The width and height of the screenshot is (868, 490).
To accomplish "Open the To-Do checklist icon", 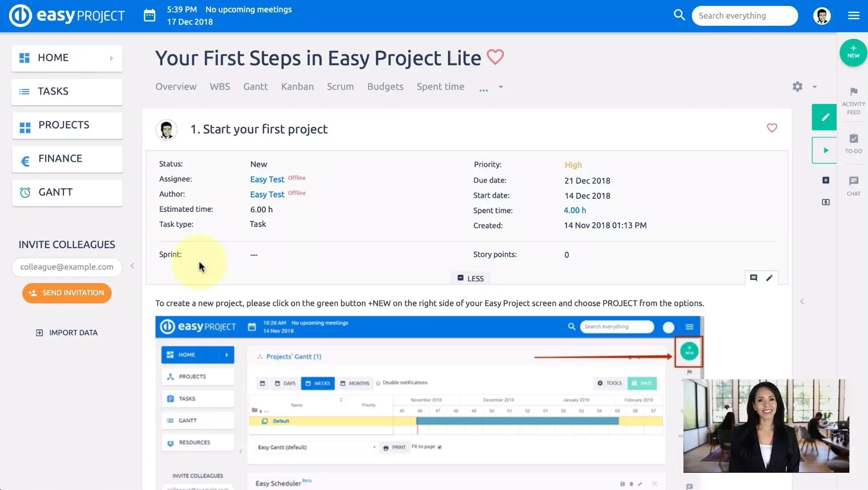I will tap(853, 139).
